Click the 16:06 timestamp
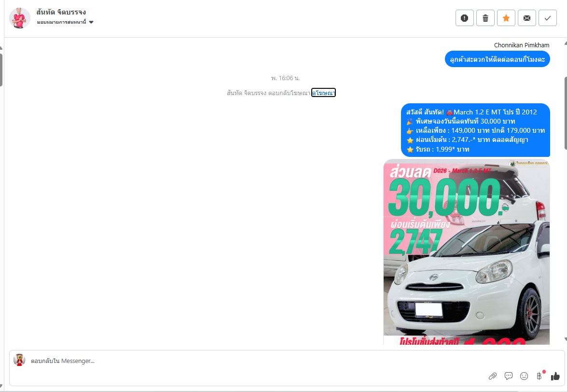 pyautogui.click(x=285, y=78)
